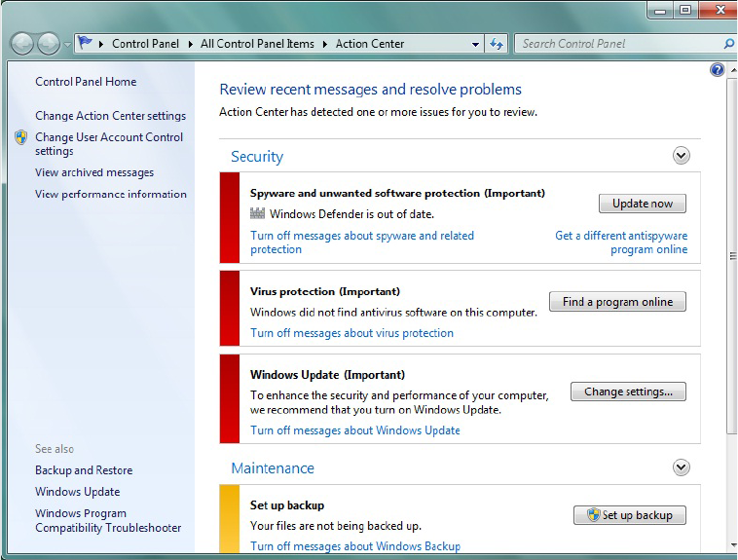Click Get a different antispyware program online

621,243
